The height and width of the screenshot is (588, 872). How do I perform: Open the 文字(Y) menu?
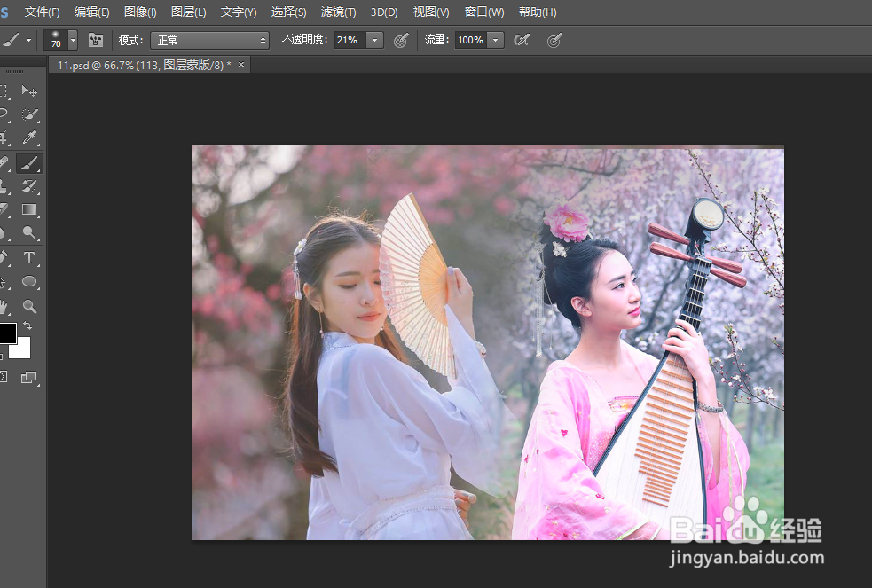239,12
